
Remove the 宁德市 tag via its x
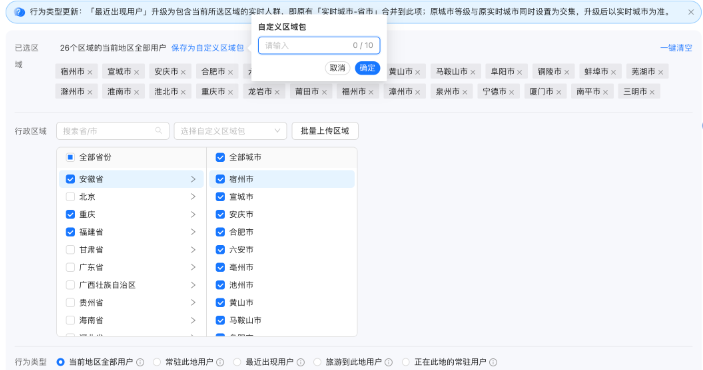[511, 92]
